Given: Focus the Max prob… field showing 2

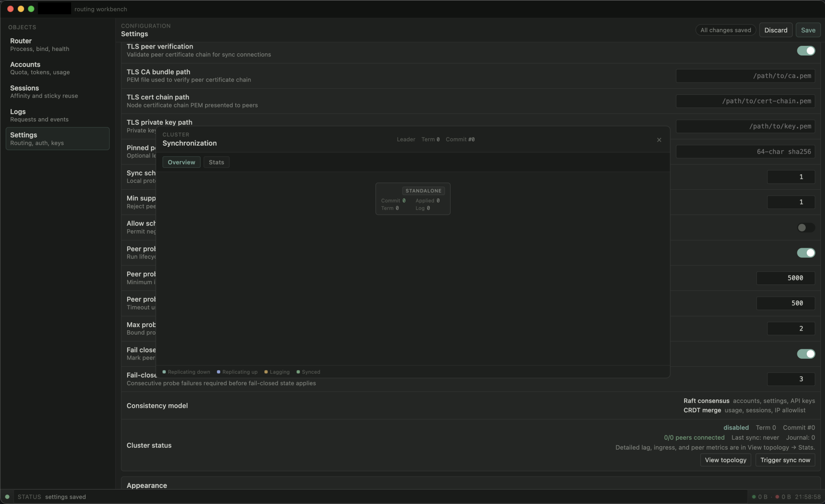Looking at the screenshot, I should tap(791, 329).
